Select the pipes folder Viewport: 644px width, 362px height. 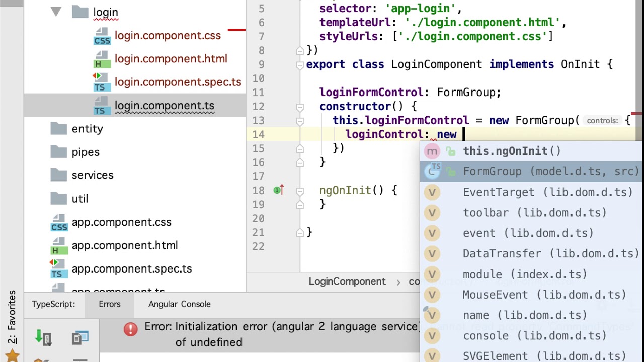pyautogui.click(x=86, y=152)
